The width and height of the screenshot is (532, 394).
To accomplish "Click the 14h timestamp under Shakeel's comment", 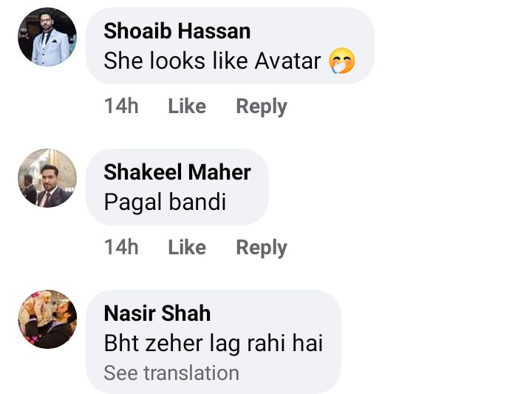I will tap(121, 248).
